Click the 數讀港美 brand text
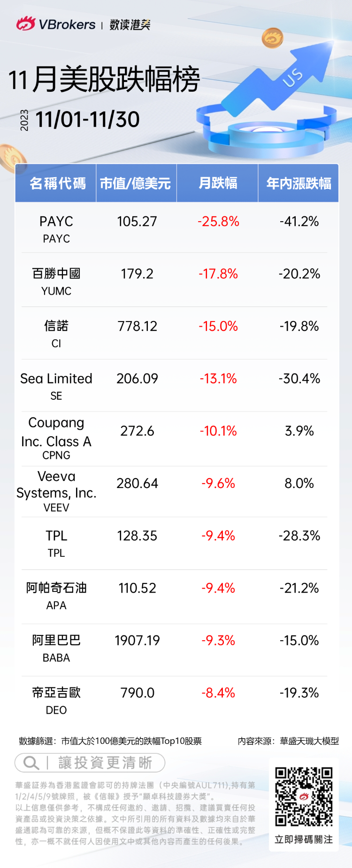 click(130, 25)
